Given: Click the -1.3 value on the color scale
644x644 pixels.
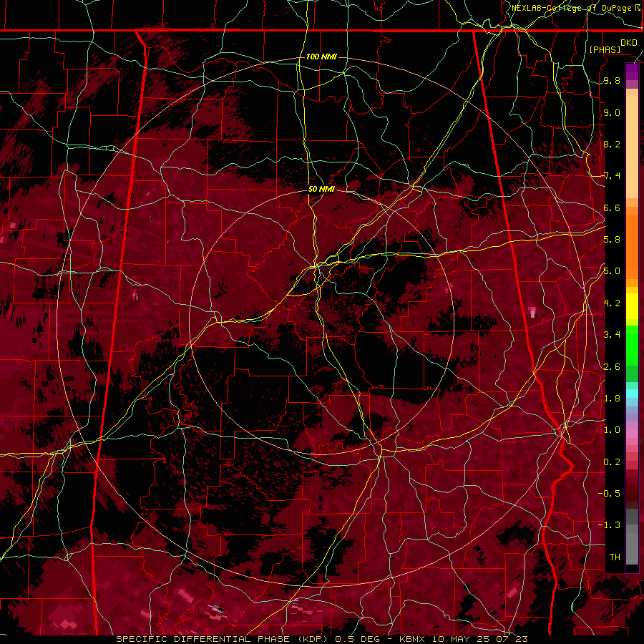Looking at the screenshot, I should click(609, 525).
